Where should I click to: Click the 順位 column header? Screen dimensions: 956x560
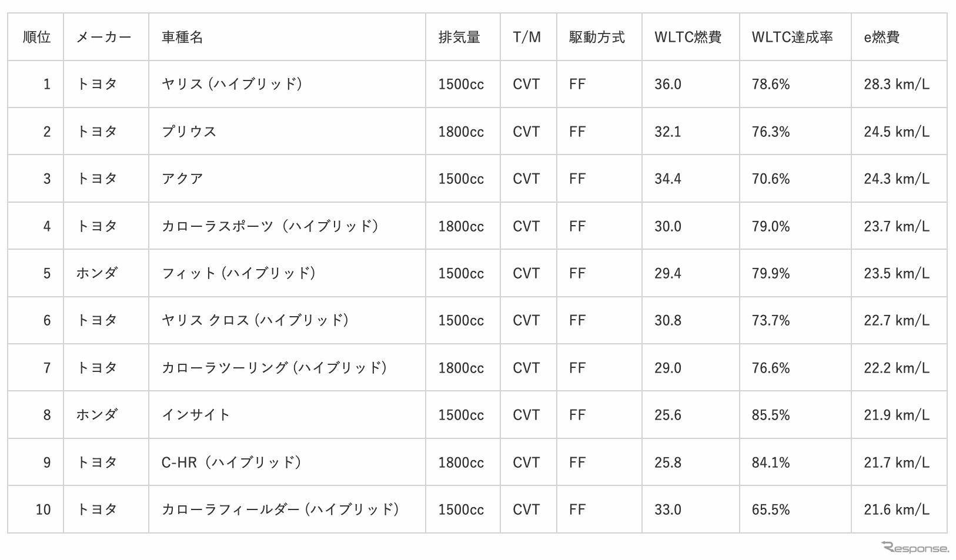[36, 37]
